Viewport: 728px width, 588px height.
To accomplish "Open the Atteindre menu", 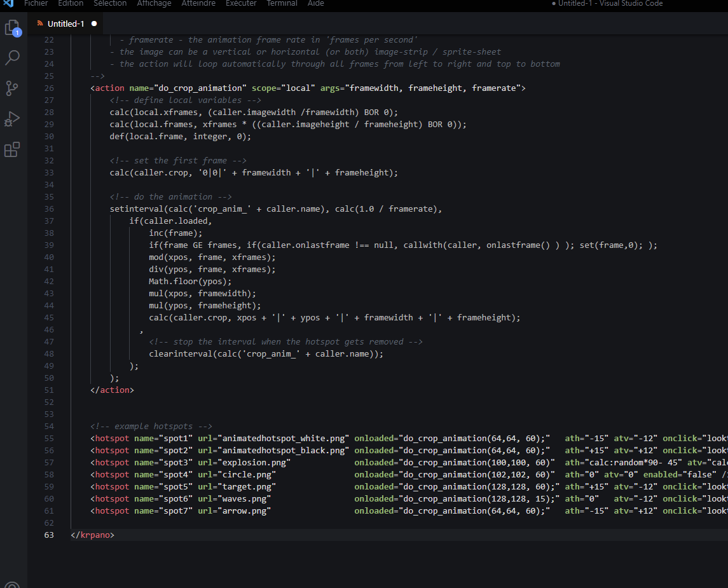I will point(198,3).
